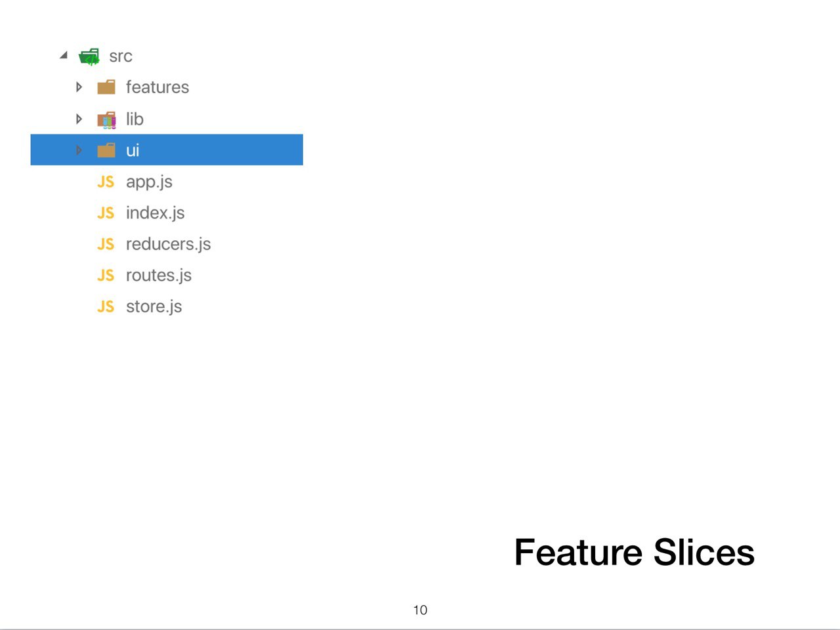Click the JS icon beside reducers.js

pos(106,244)
